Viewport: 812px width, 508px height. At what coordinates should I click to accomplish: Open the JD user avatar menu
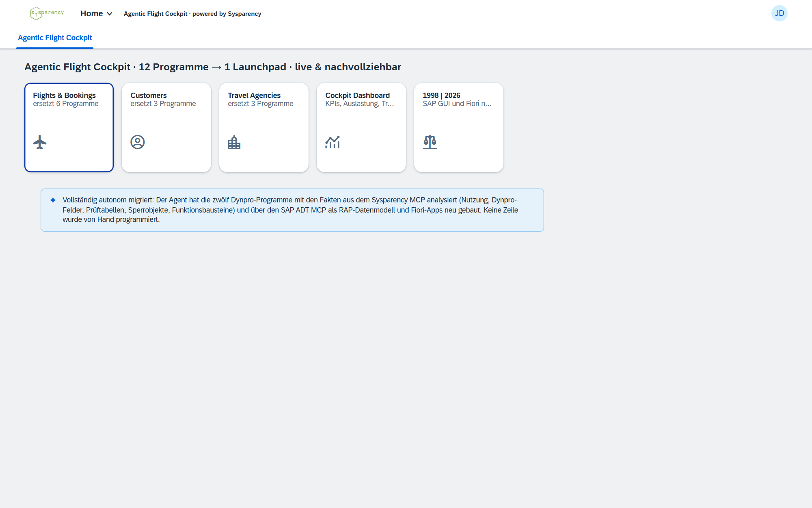[779, 13]
